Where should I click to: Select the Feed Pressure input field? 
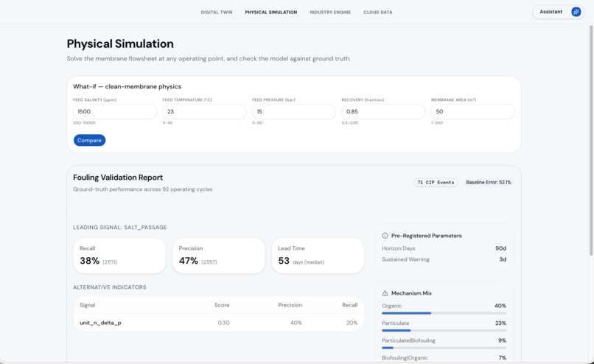pyautogui.click(x=293, y=111)
